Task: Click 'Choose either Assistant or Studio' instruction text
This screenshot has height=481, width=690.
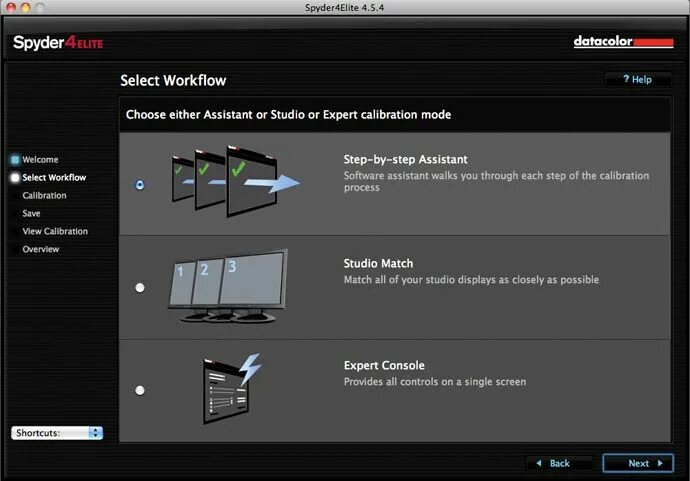Action: click(x=288, y=114)
